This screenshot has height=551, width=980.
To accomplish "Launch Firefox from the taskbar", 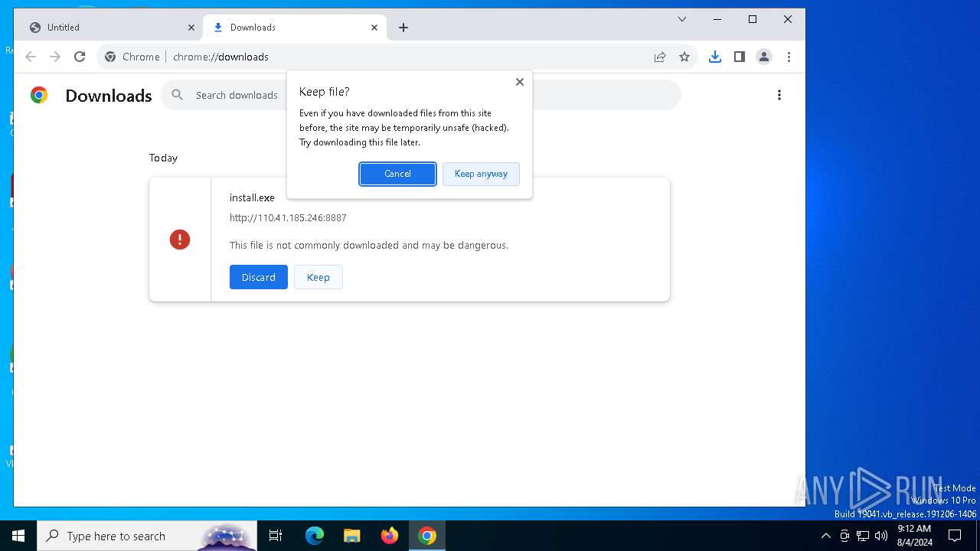I will pos(390,536).
